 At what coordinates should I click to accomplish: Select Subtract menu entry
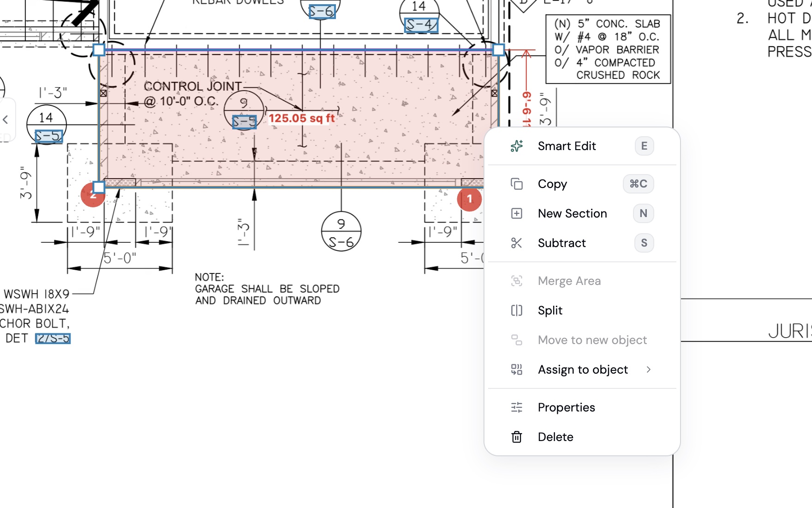[x=582, y=243]
